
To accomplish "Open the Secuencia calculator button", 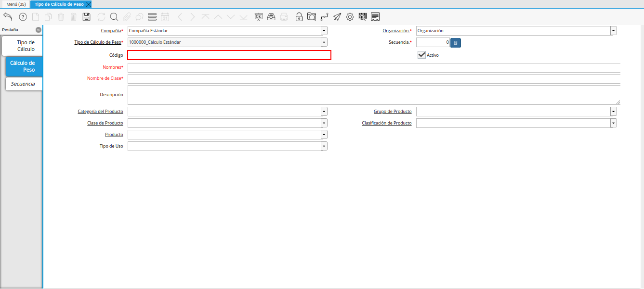I will click(456, 42).
